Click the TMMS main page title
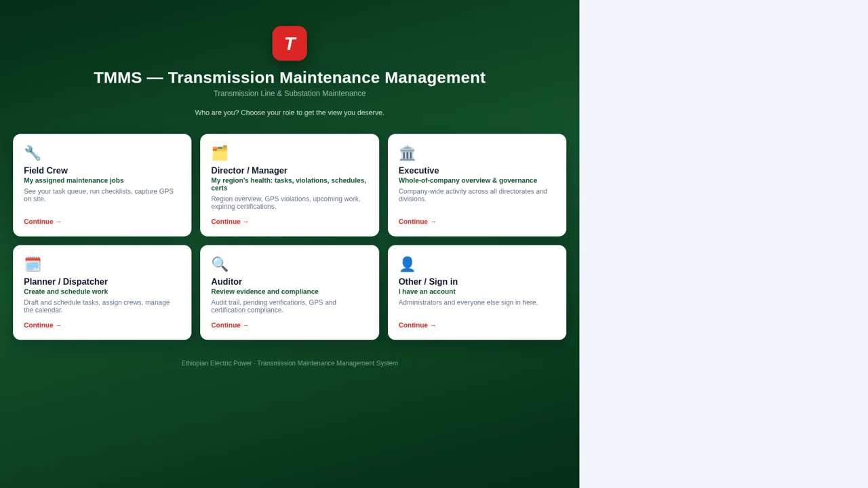The image size is (868, 488). click(x=290, y=77)
